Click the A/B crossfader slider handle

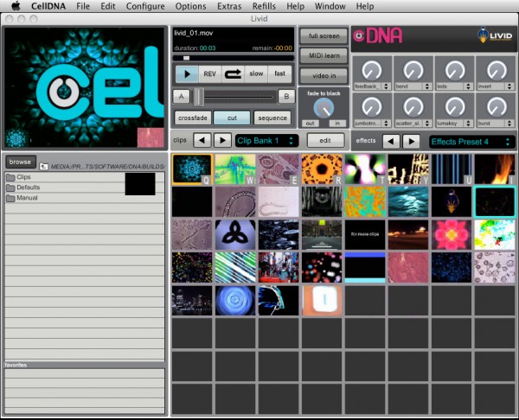198,97
